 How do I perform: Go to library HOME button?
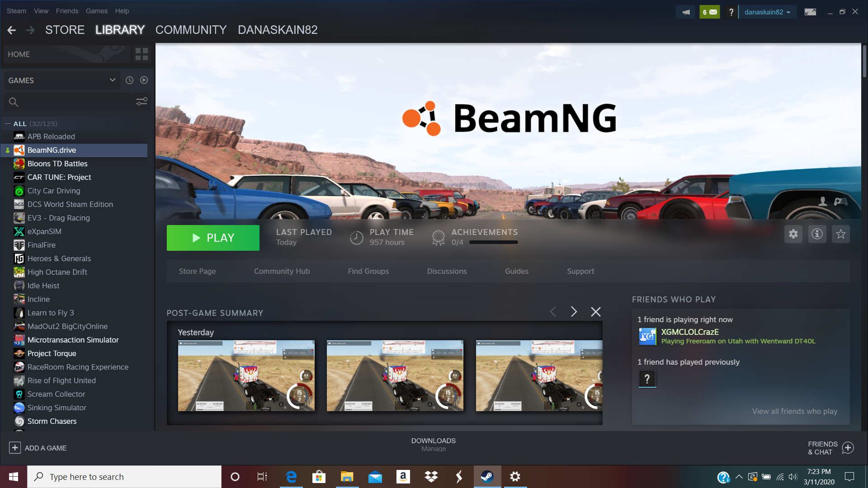tap(67, 54)
